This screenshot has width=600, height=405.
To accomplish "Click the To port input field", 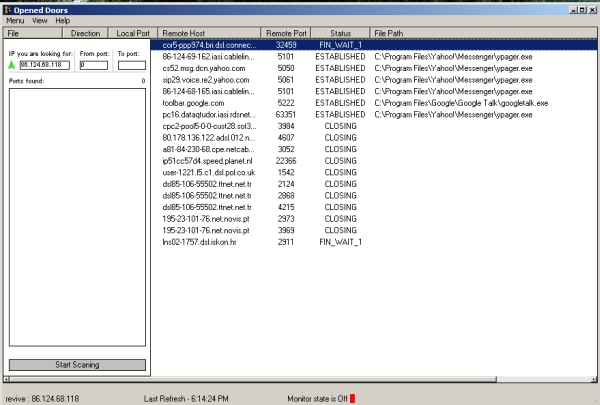I will tap(131, 65).
